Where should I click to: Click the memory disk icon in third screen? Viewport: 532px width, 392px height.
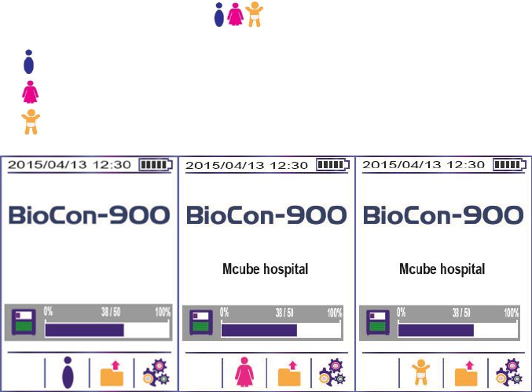pos(378,323)
